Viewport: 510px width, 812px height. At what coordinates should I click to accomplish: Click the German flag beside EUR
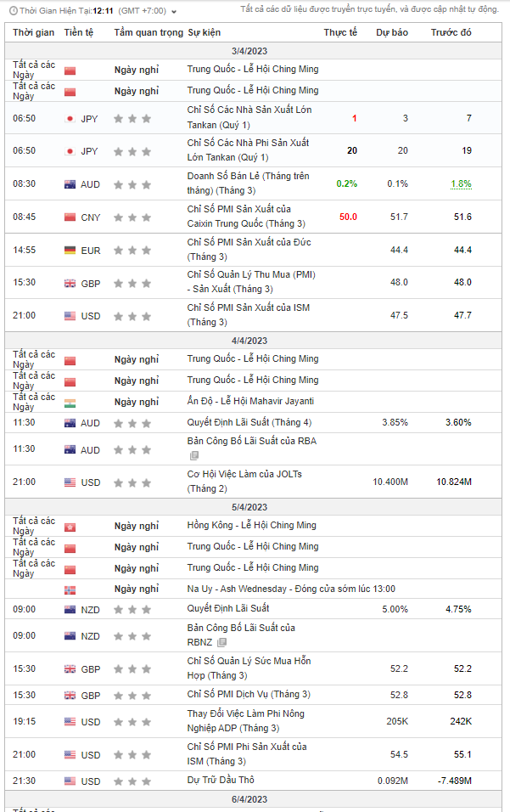click(x=70, y=251)
